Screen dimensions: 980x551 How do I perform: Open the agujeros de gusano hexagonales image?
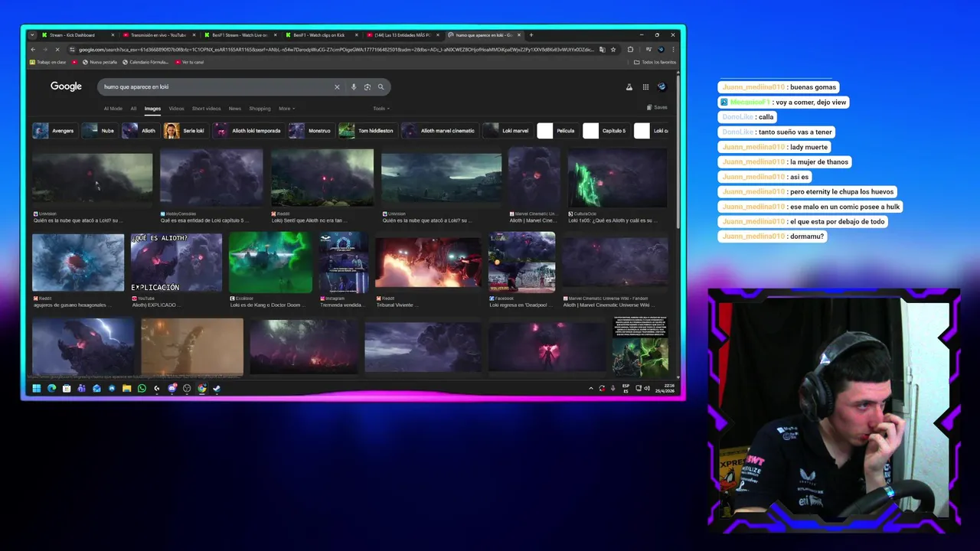click(x=77, y=262)
